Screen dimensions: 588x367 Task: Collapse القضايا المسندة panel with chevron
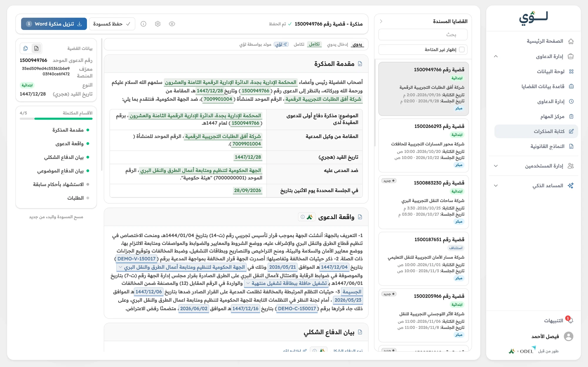pyautogui.click(x=381, y=21)
